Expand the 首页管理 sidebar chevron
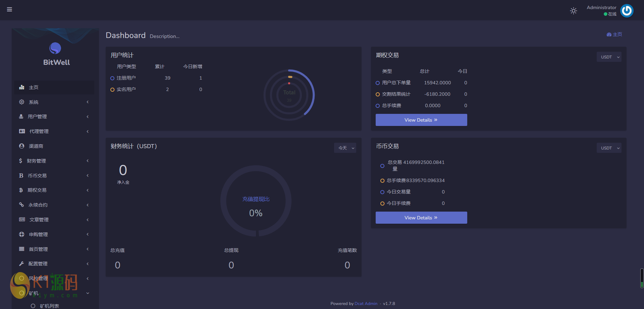644x309 pixels. click(88, 249)
